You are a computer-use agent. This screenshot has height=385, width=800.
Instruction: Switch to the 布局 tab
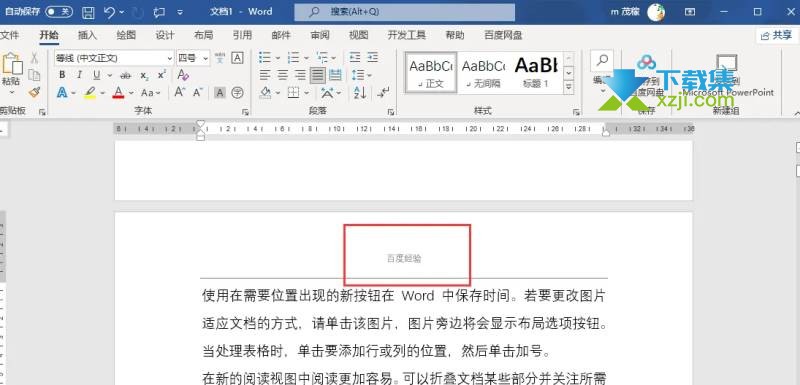point(204,35)
